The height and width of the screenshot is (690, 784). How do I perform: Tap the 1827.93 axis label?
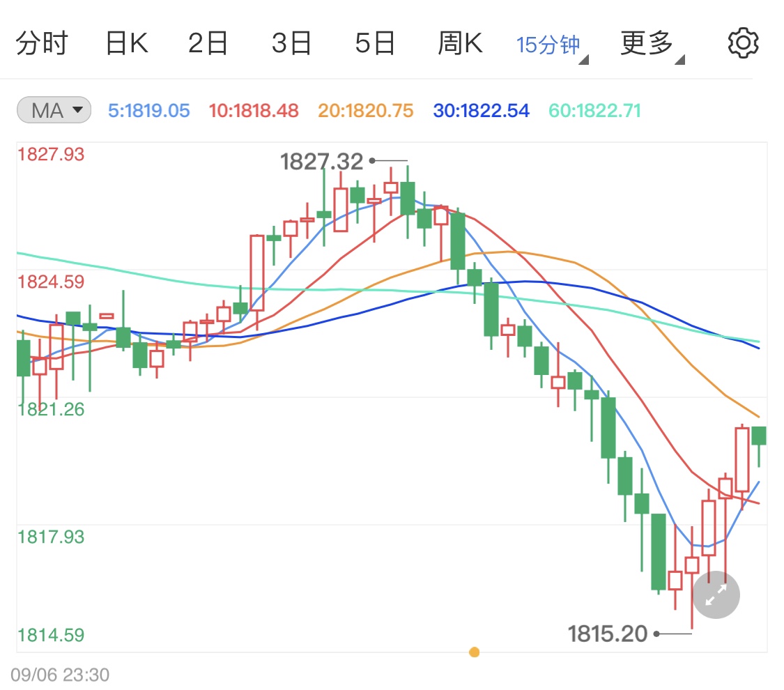51,155
